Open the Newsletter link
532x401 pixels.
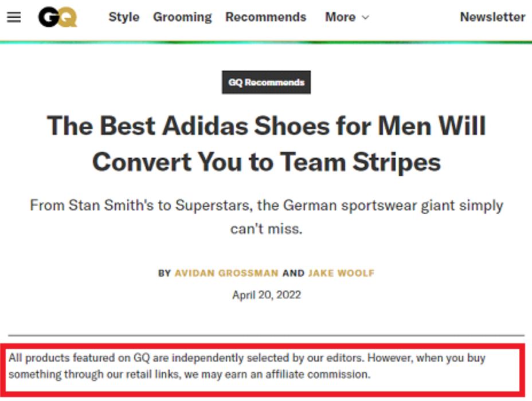(x=492, y=17)
